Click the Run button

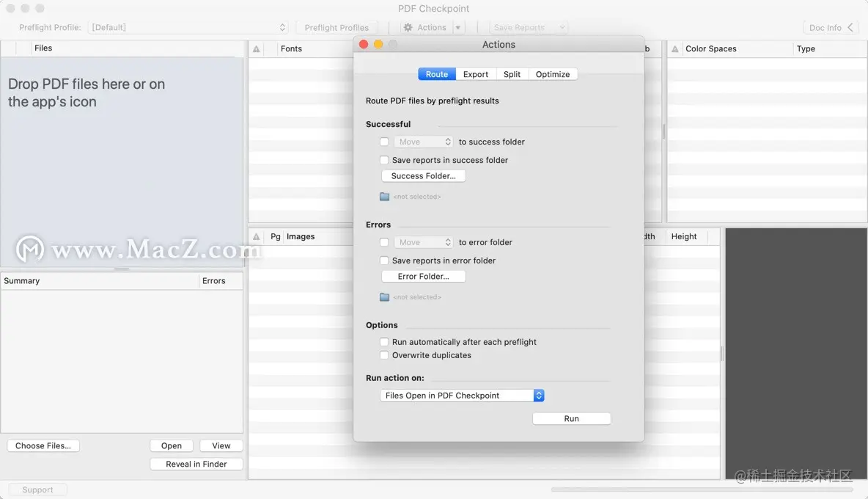pos(571,419)
